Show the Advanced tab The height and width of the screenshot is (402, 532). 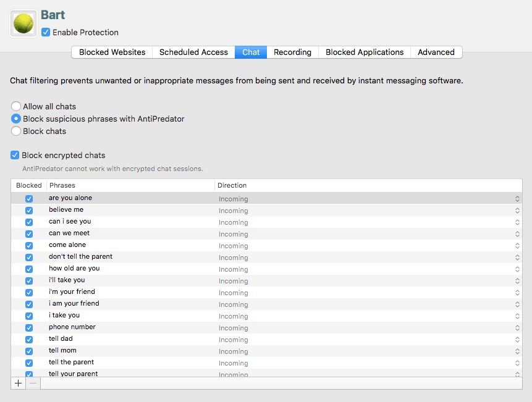pyautogui.click(x=436, y=52)
